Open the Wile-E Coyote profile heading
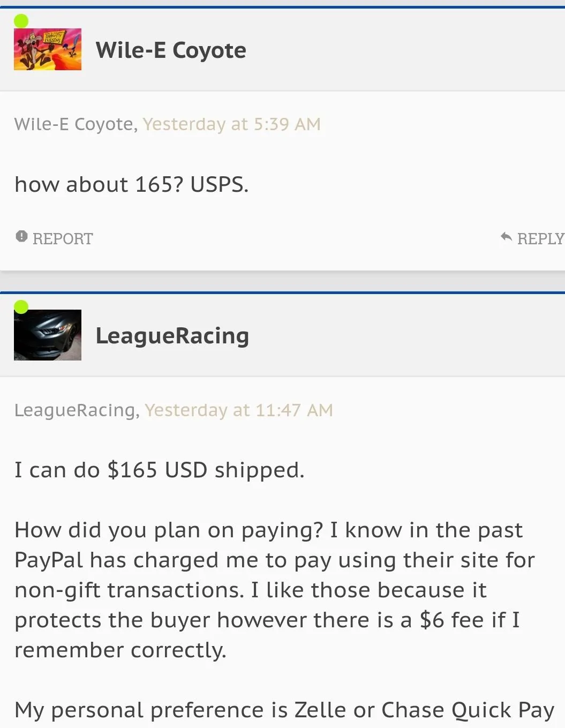Viewport: 565px width, 728px height. coord(171,50)
